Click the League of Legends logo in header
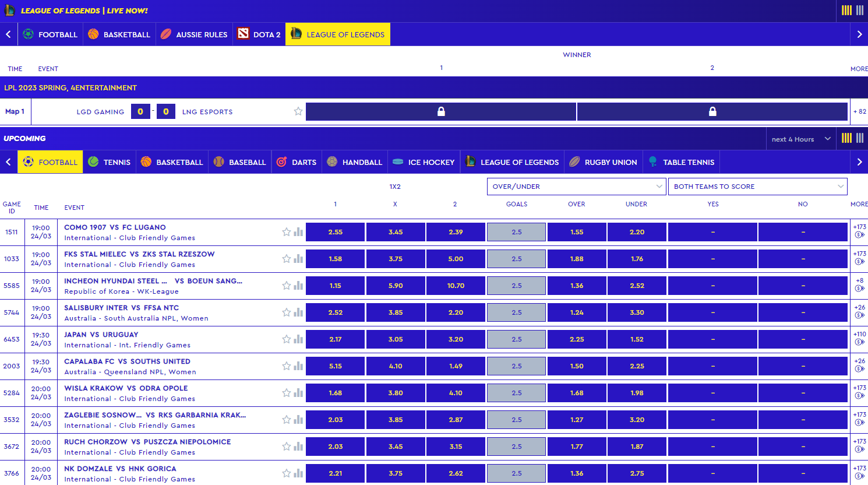This screenshot has width=868, height=485. 9,10
